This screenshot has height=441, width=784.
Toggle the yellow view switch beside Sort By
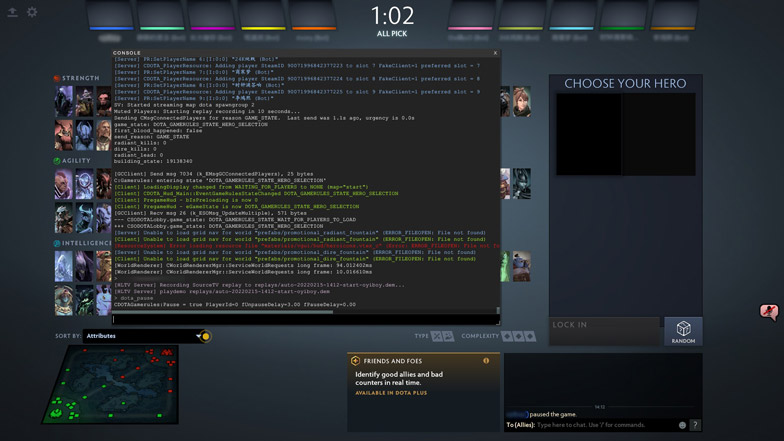click(206, 336)
